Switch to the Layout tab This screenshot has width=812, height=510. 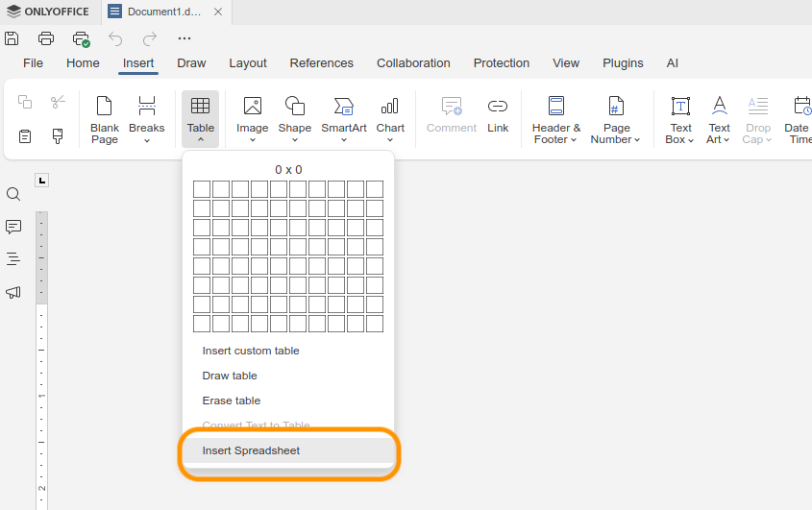point(248,63)
